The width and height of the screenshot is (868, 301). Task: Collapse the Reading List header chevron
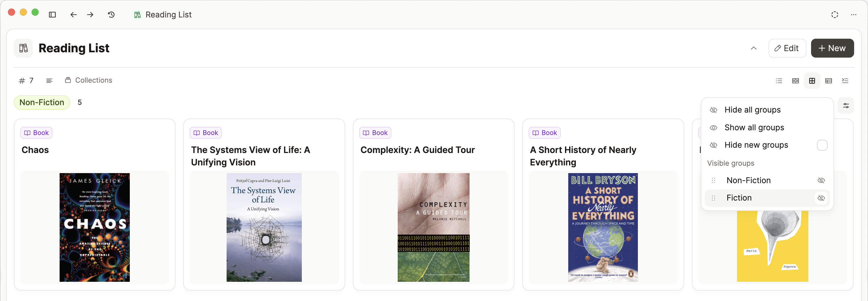coord(754,48)
